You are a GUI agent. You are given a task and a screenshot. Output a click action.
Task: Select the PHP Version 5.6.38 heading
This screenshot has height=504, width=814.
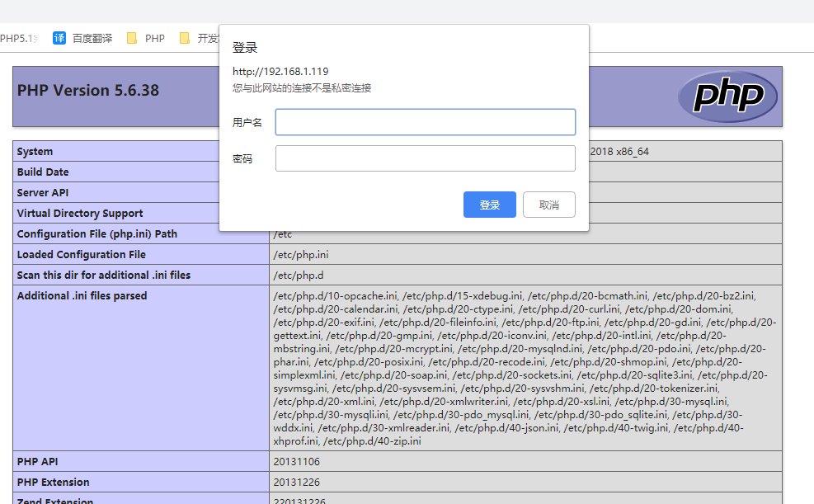point(88,90)
